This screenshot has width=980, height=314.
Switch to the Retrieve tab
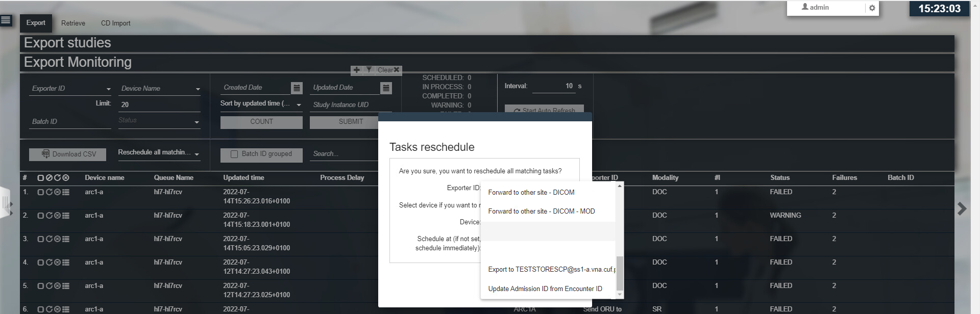[73, 23]
